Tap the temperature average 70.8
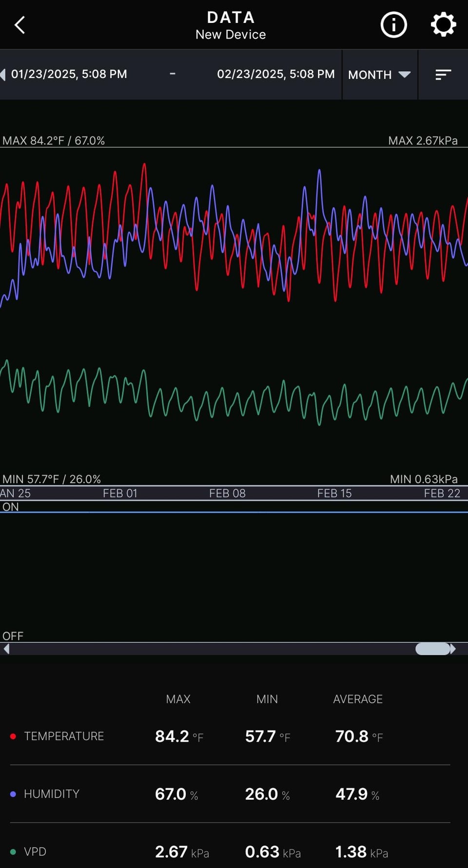 [351, 736]
